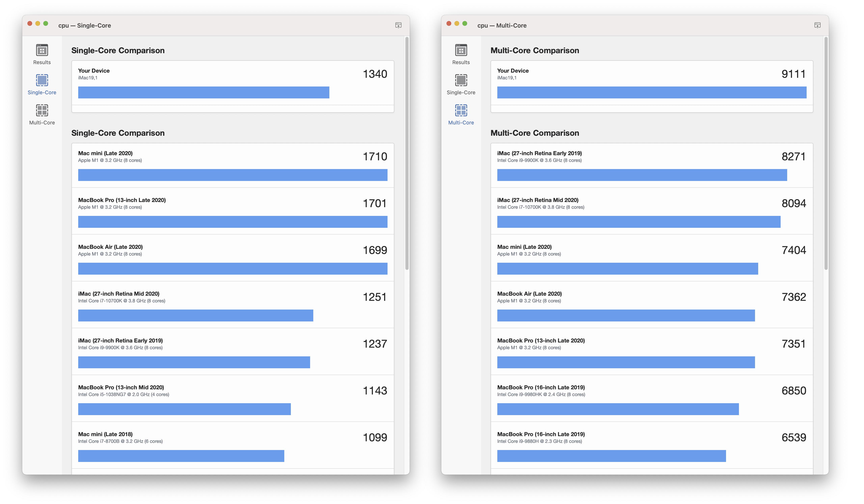Select Mac mini (Late 2020) single-core row
The width and height of the screenshot is (864, 504).
232,165
